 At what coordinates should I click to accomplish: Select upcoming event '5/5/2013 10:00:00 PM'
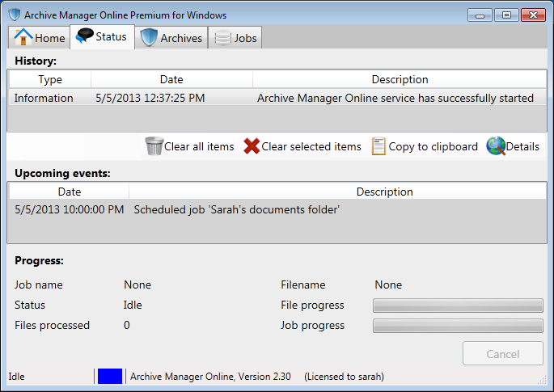pyautogui.click(x=70, y=209)
